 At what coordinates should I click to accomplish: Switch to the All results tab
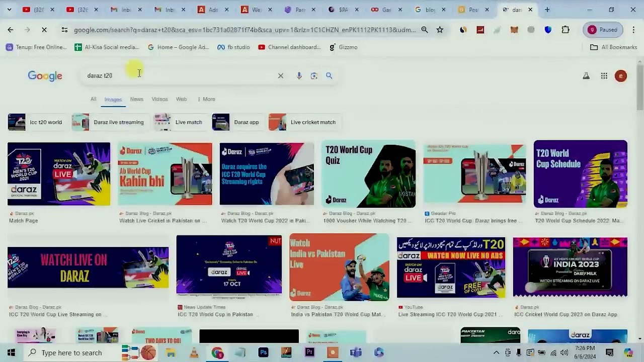tap(93, 99)
